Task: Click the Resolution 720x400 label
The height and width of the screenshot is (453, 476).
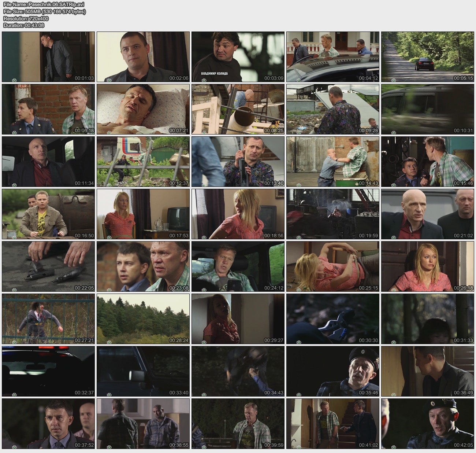Action: [x=26, y=18]
